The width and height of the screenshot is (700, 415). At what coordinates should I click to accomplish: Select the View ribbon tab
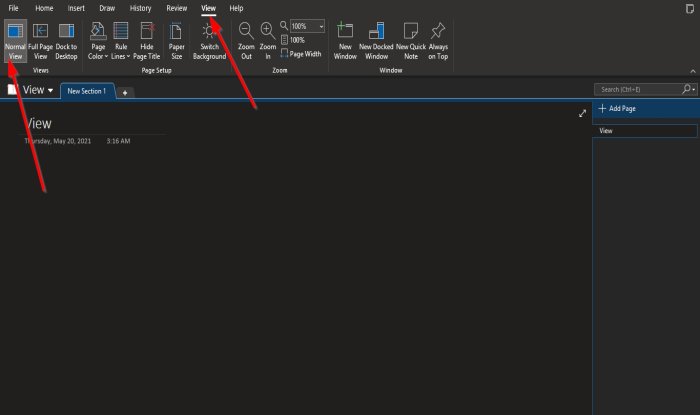click(x=208, y=8)
